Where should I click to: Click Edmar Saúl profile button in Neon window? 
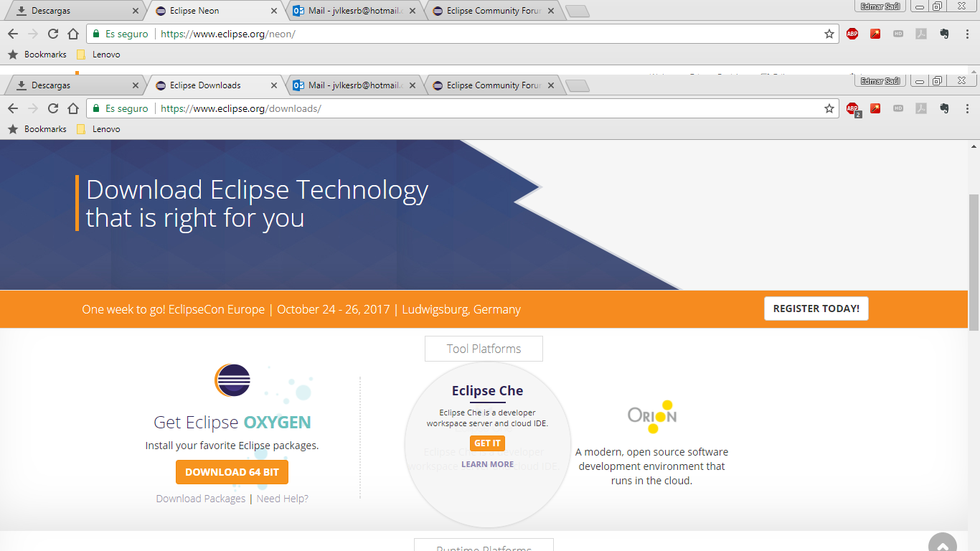point(880,6)
